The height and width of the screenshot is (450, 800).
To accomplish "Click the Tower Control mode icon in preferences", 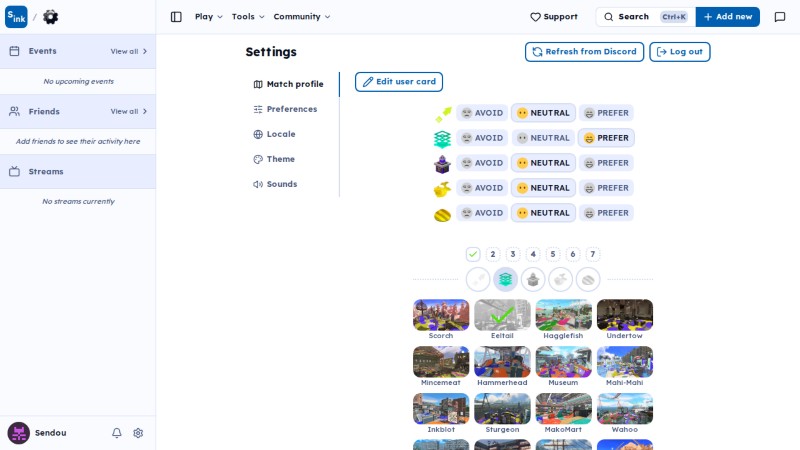I will (x=442, y=163).
